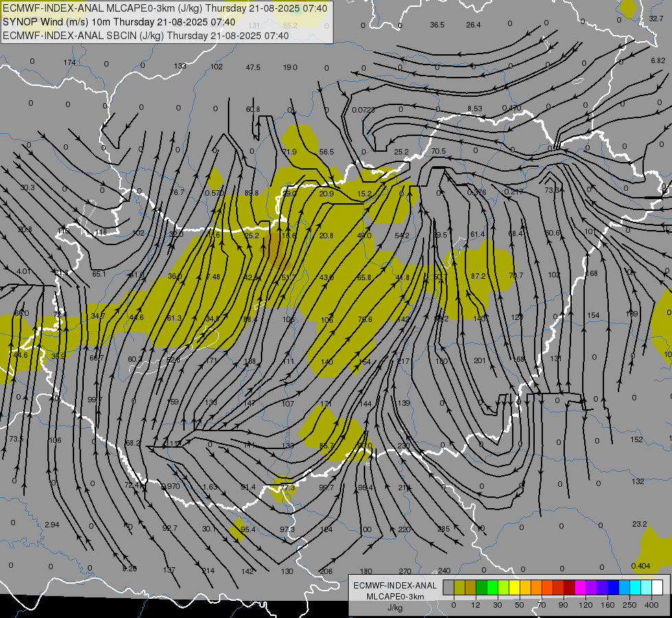Viewport: 672px width, 618px height.
Task: Click the SYNOP Wind 10m title line
Action: pyautogui.click(x=119, y=22)
